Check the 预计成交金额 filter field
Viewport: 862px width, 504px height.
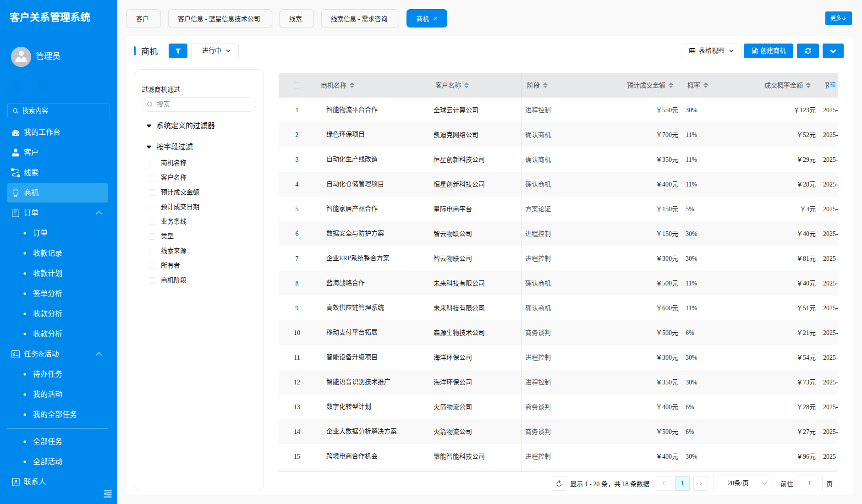[x=152, y=192]
